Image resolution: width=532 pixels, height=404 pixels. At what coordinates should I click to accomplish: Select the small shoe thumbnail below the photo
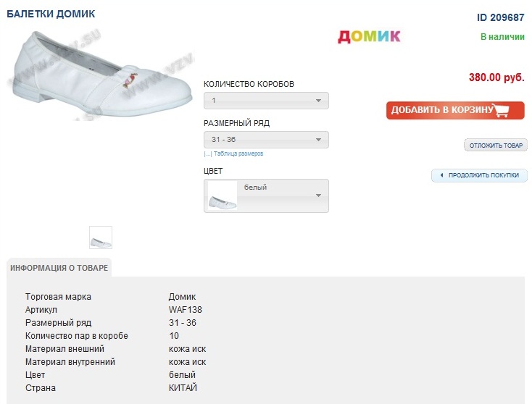(101, 237)
